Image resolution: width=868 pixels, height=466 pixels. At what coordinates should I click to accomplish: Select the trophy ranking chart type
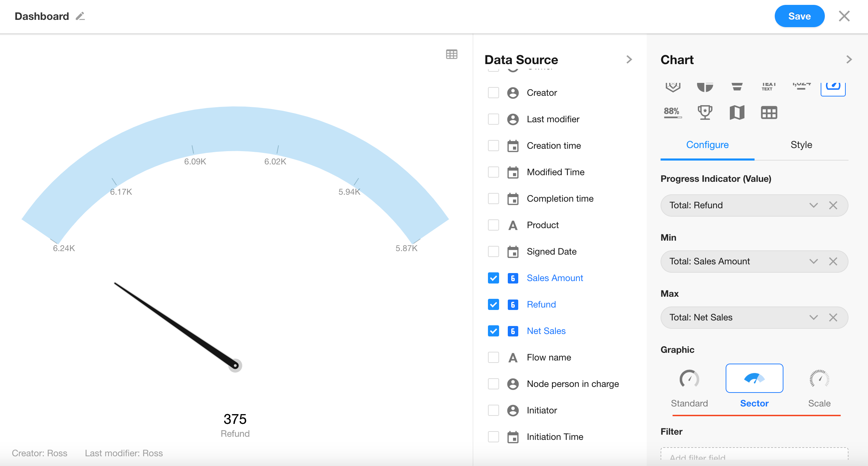(705, 112)
